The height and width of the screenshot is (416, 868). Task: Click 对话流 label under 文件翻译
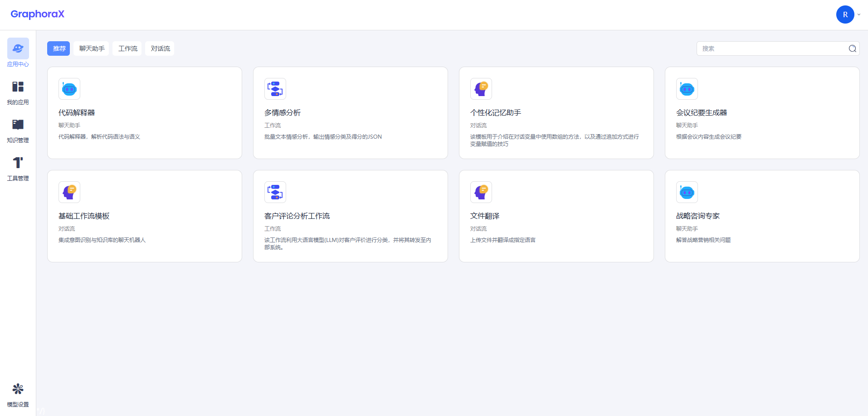tap(478, 229)
